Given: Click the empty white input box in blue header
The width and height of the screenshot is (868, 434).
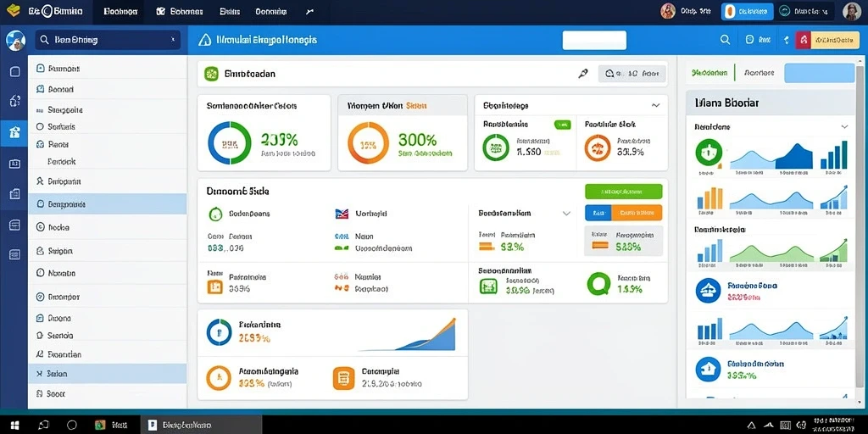Looking at the screenshot, I should click(x=594, y=41).
